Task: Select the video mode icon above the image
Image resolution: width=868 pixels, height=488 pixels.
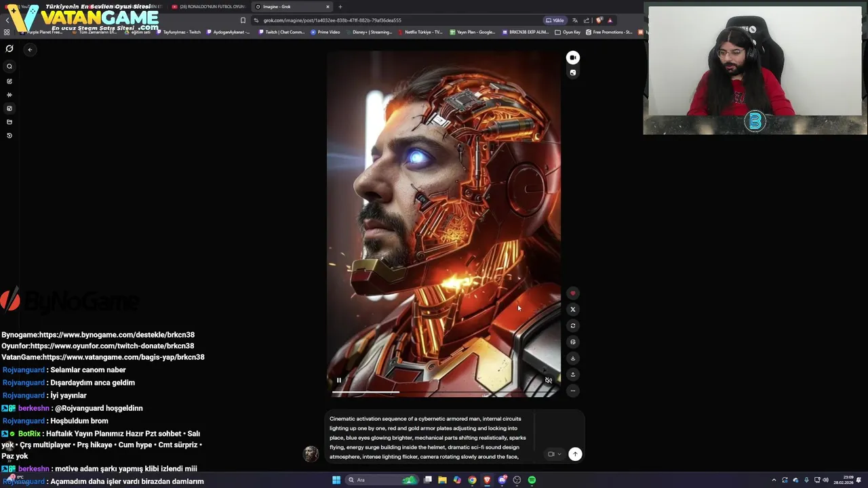Action: [x=573, y=58]
